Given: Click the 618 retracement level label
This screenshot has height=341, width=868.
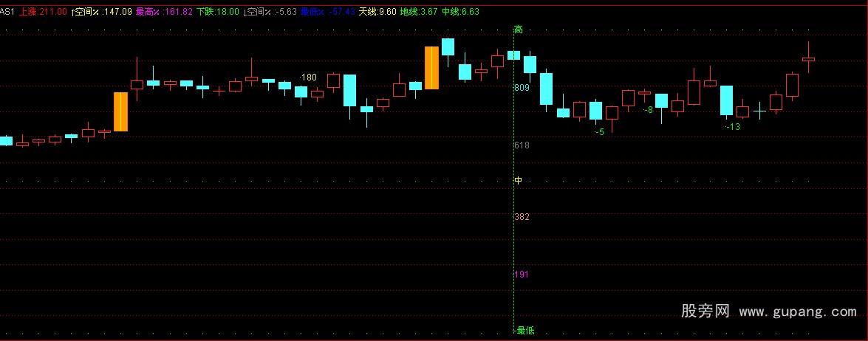Looking at the screenshot, I should [522, 145].
